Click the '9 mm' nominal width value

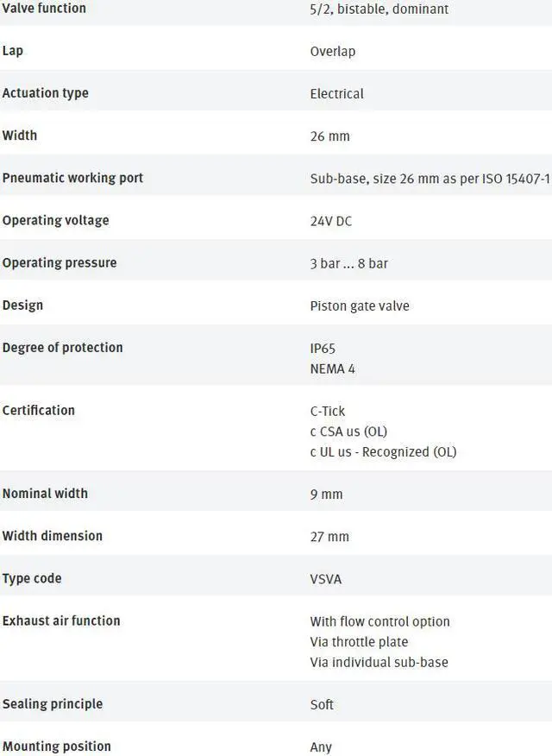326,495
